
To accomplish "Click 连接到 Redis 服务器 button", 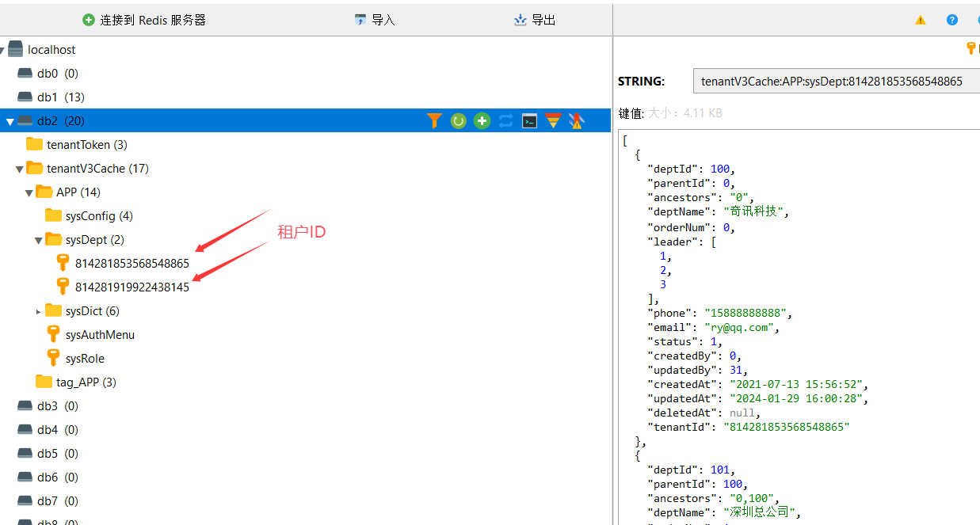I will [144, 20].
